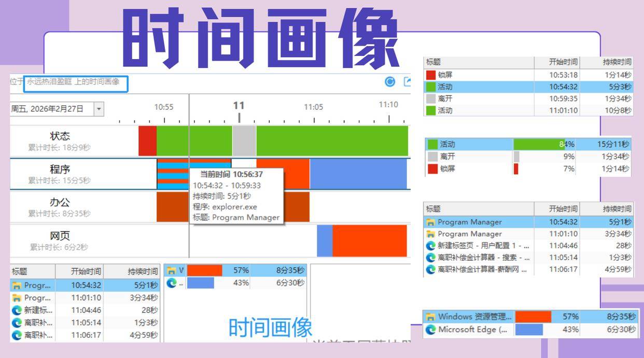Select the Edge entry with 43% in bottom-middle panel
The width and height of the screenshot is (644, 358).
point(236,283)
